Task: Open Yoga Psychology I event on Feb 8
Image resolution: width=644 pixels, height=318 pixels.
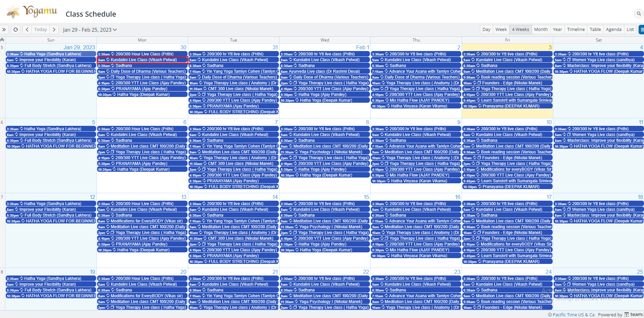Action: coord(325,152)
